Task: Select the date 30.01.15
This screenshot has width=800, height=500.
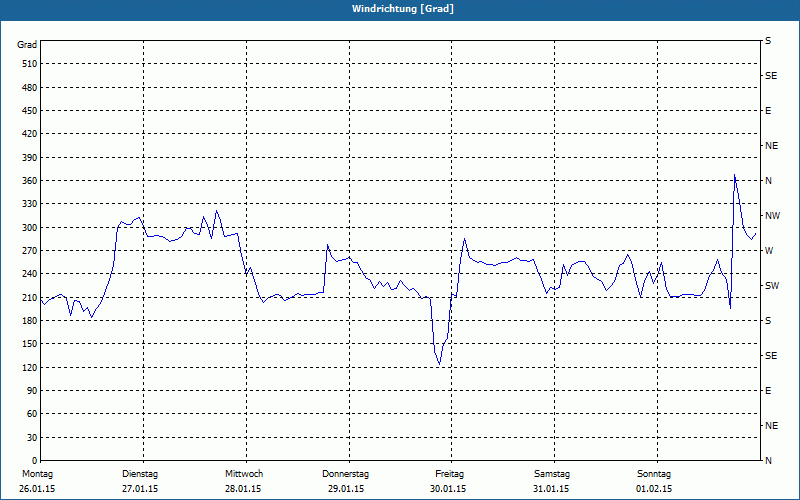Action: (448, 489)
